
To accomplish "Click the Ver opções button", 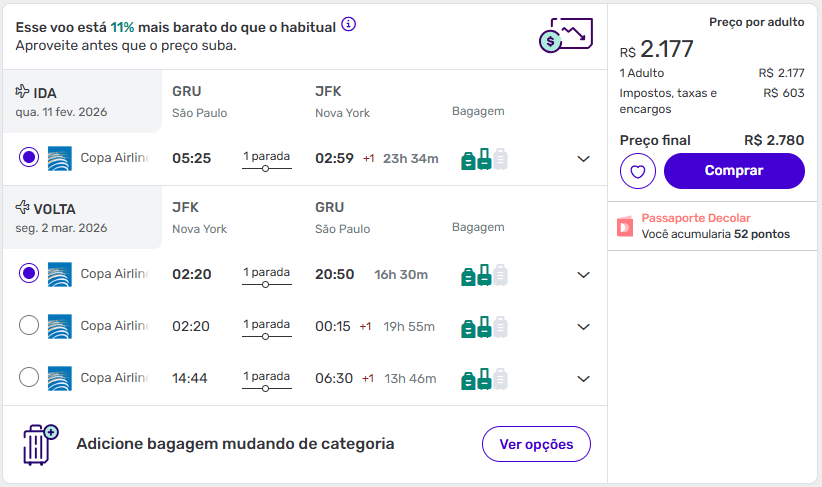I will (536, 444).
